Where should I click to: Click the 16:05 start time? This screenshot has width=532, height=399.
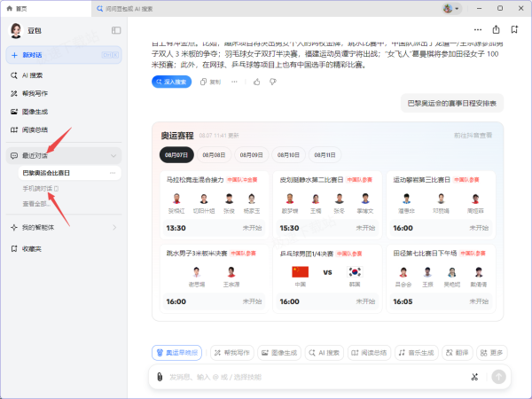403,301
